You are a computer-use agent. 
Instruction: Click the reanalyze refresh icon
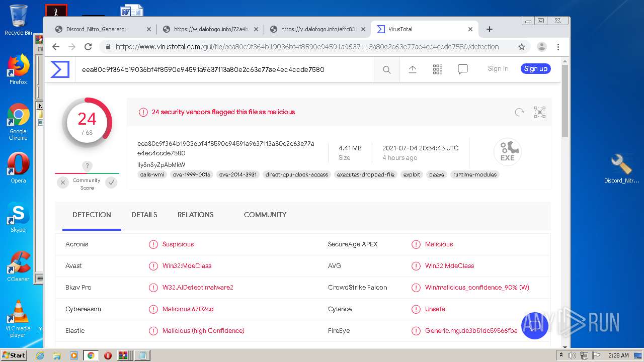520,112
